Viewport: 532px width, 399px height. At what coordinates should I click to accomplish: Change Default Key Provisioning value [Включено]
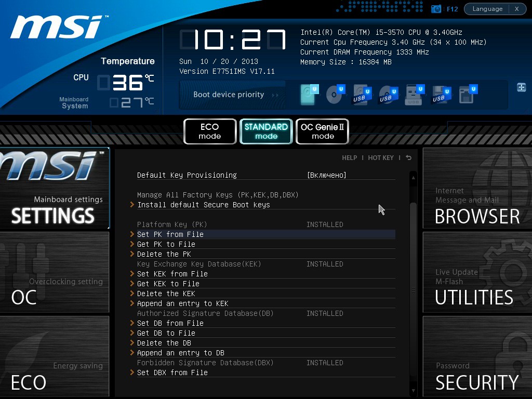click(326, 175)
